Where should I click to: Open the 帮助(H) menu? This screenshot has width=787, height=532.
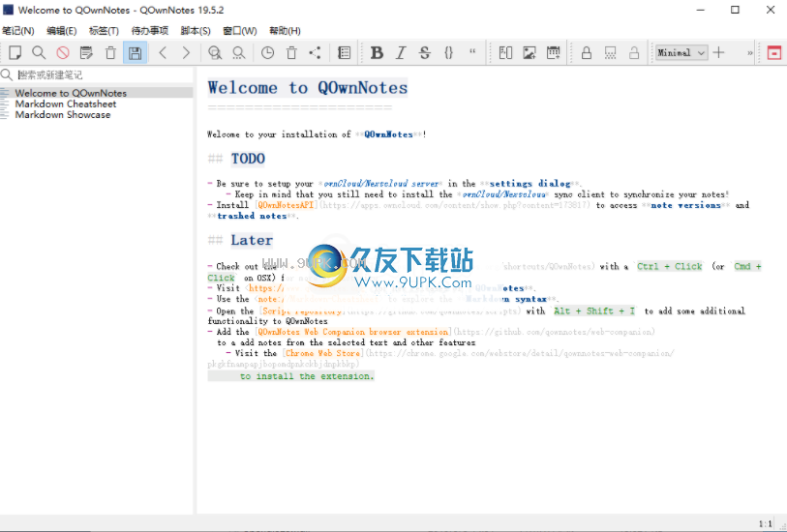pos(286,31)
